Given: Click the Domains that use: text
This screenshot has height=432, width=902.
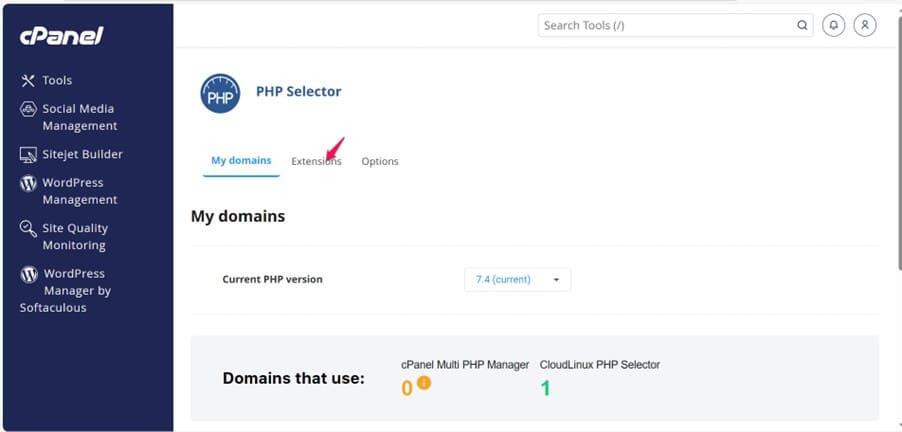Looking at the screenshot, I should [x=293, y=379].
